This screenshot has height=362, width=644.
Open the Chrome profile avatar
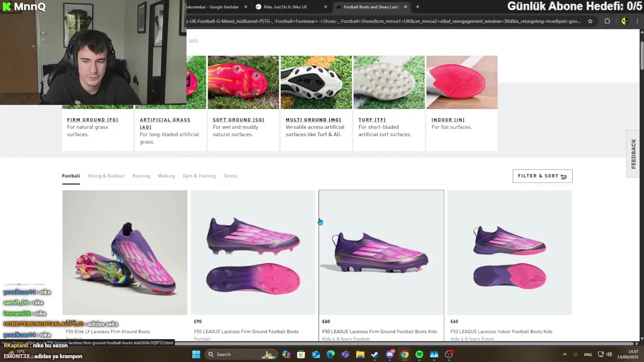coord(624,21)
